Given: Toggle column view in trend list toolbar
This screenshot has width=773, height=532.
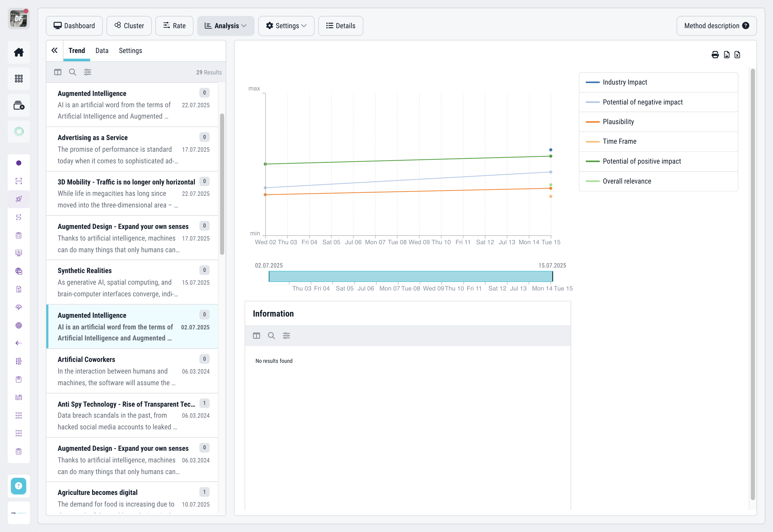Looking at the screenshot, I should pyautogui.click(x=58, y=72).
